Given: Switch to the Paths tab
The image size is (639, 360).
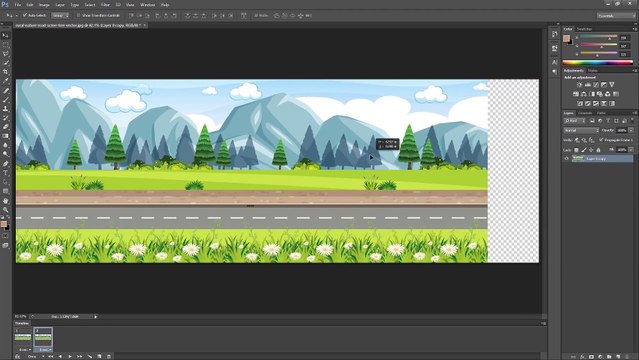Looking at the screenshot, I should [601, 113].
